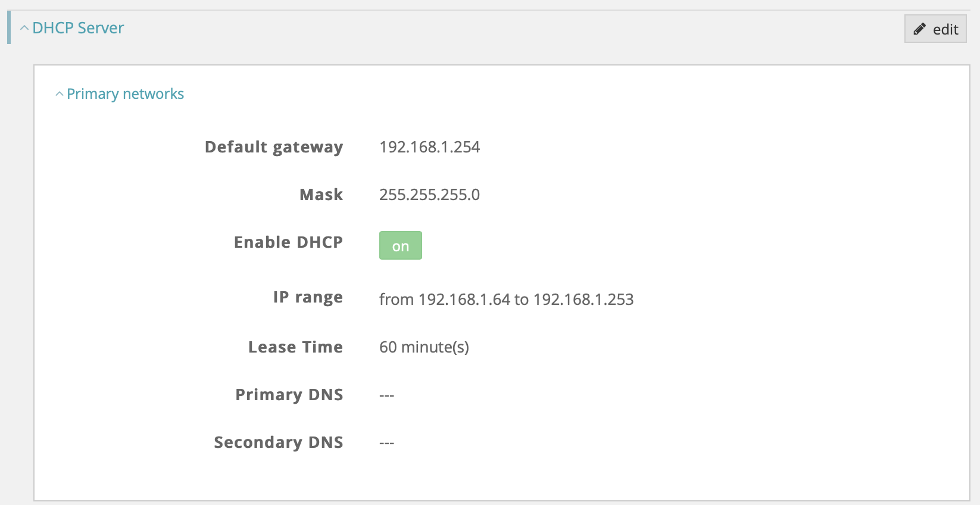Click the pencil icon on edit button
Screen dimensions: 980x505
tap(919, 29)
